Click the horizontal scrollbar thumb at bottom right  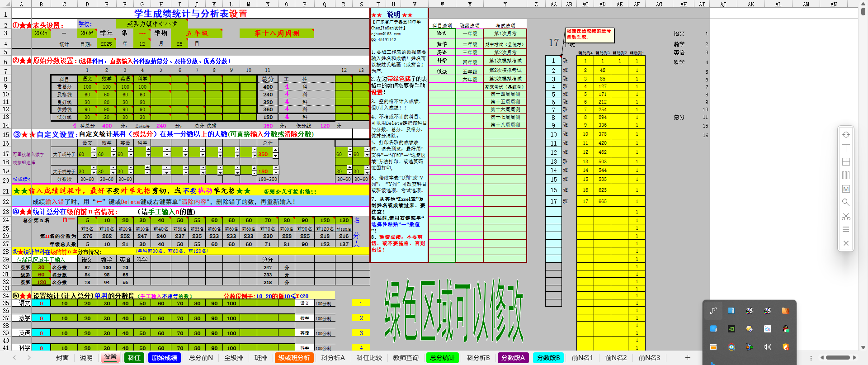[x=838, y=358]
